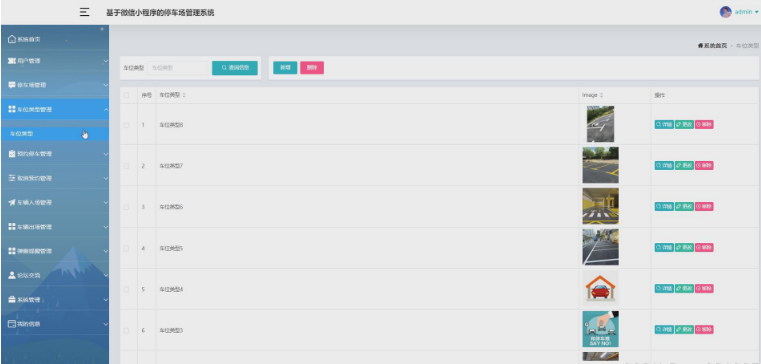Screen dimensions: 761x364
Task: Expand 停车场管理 with its chevron arrow
Action: [x=105, y=85]
